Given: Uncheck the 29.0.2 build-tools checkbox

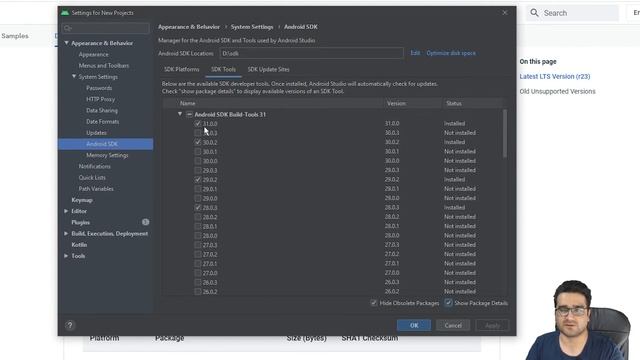Looking at the screenshot, I should click(x=198, y=180).
